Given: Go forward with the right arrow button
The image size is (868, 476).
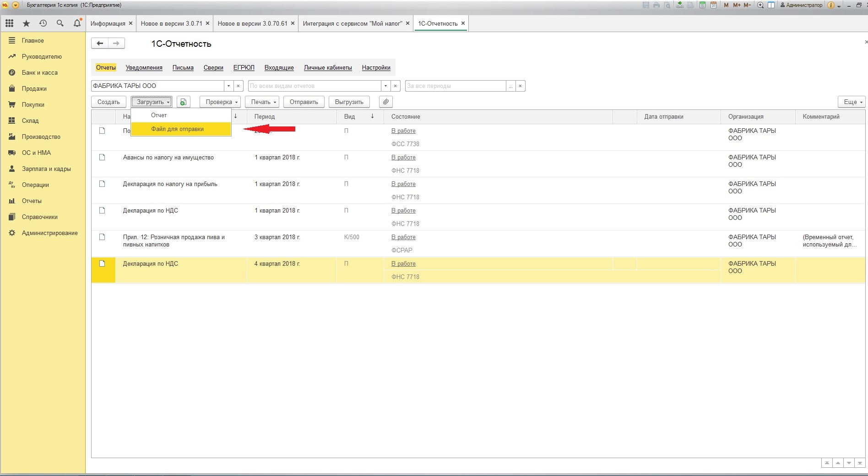Looking at the screenshot, I should (116, 44).
